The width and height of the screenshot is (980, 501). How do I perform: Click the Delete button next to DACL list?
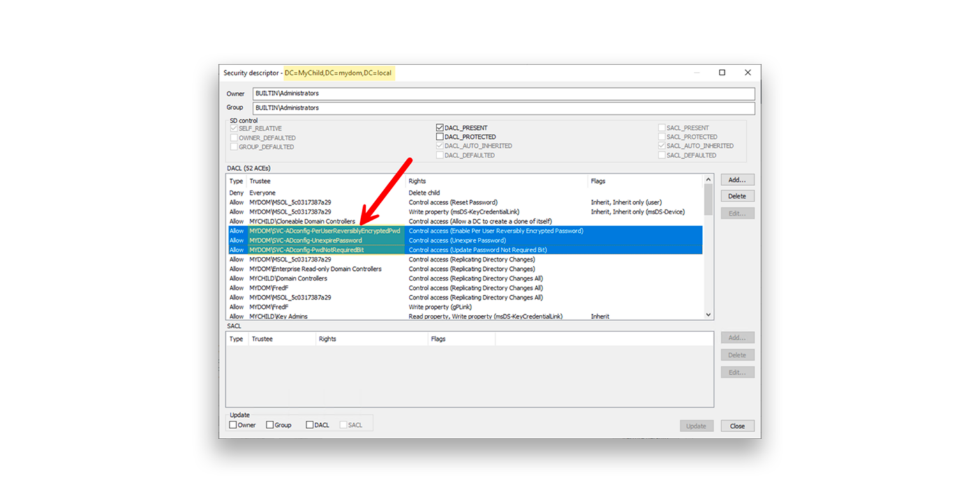pos(737,196)
